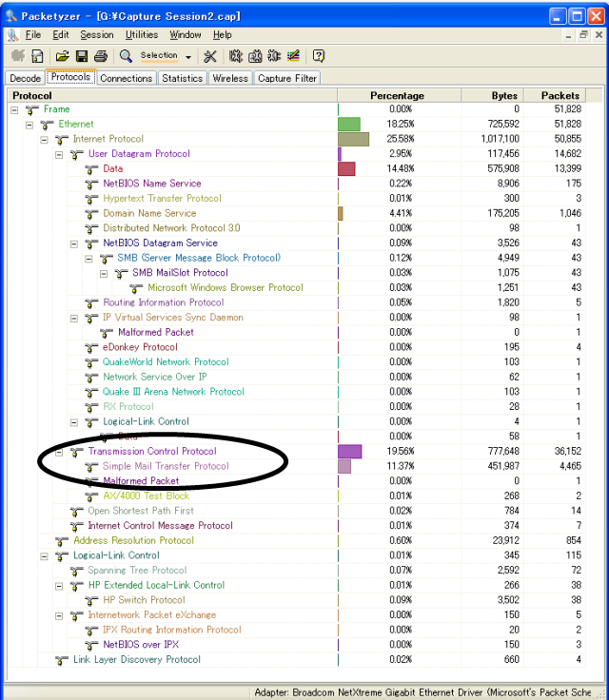
Task: Collapse the Ethernet tree node
Action: coord(29,125)
